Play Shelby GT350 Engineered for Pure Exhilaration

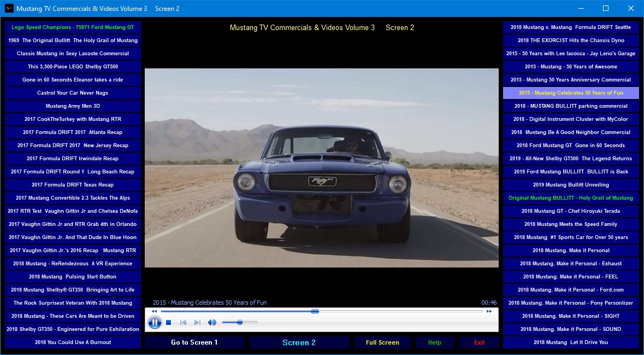[73, 329]
